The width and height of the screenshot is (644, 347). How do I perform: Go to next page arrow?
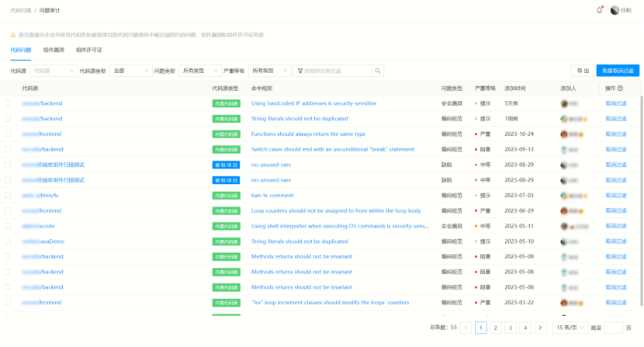click(540, 328)
